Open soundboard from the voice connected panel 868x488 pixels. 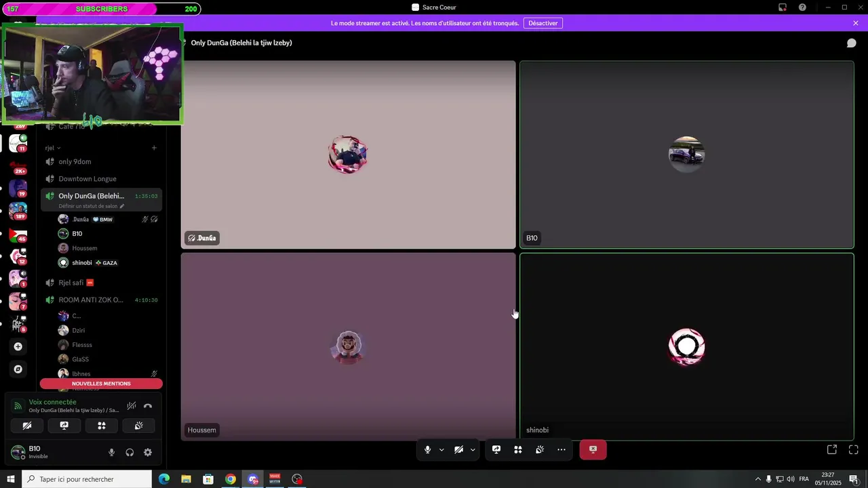[138, 426]
